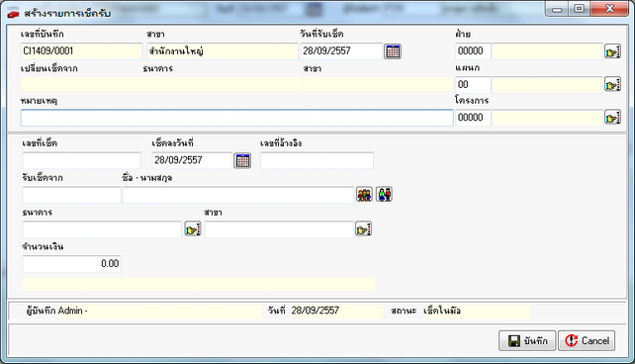
Task: Browse โครงการ lookup folder icon
Action: [612, 118]
